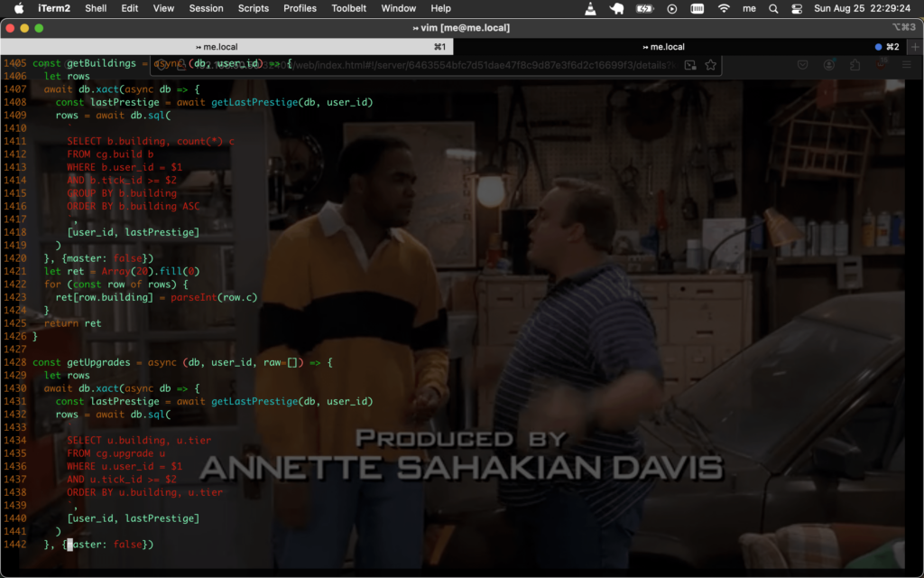Click the date and time Sun Aug 25

coord(862,8)
